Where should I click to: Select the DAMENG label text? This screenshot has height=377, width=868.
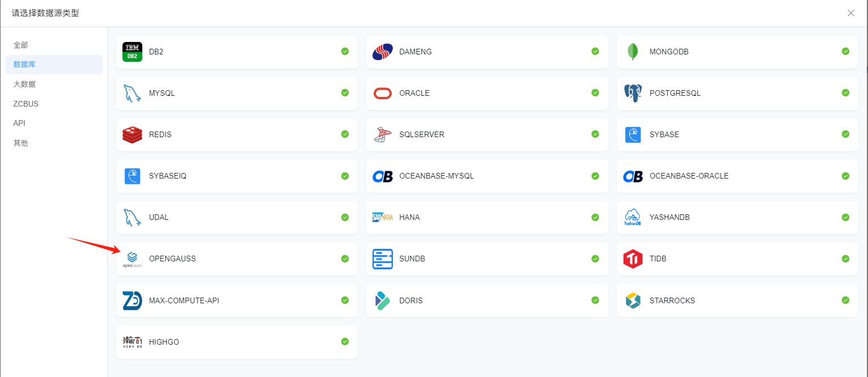416,52
